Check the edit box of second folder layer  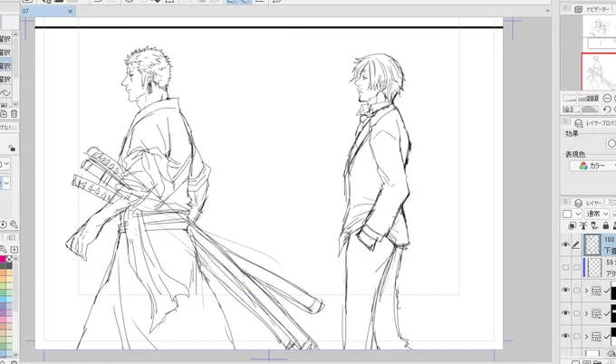[576, 313]
